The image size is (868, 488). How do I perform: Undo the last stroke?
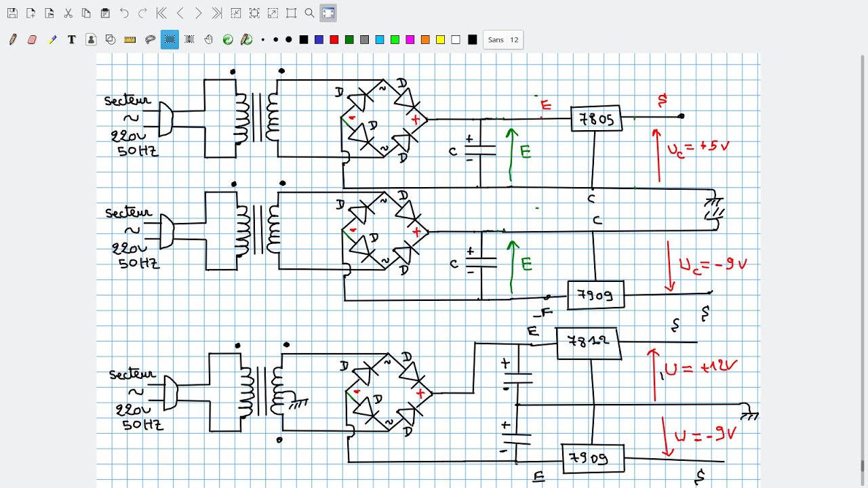pyautogui.click(x=124, y=13)
